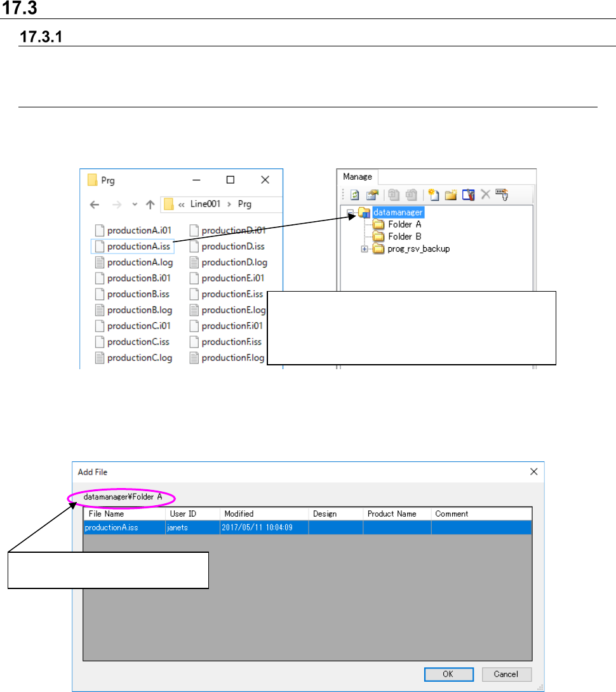Expand the prog_rsv_backup tree node
Image resolution: width=616 pixels, height=692 pixels.
point(365,249)
